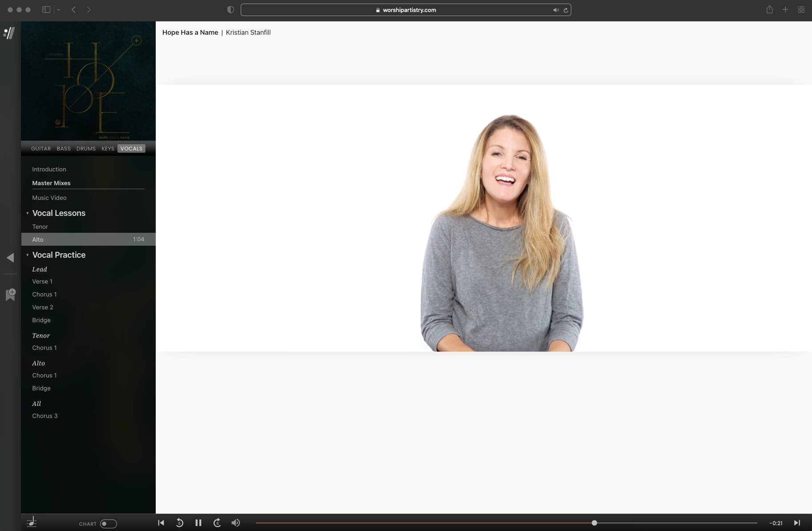Open the metronome tool icon
The height and width of the screenshot is (531, 812).
coord(32,523)
